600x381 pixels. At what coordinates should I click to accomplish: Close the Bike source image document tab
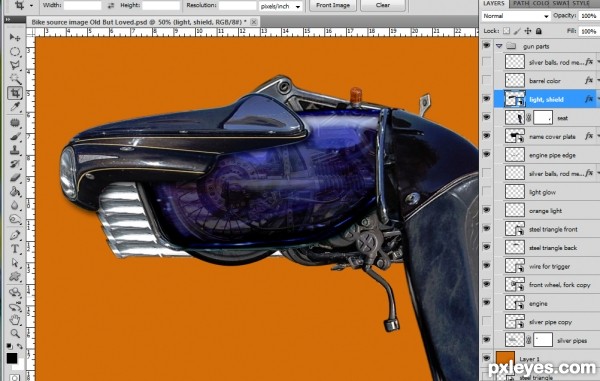pos(254,22)
